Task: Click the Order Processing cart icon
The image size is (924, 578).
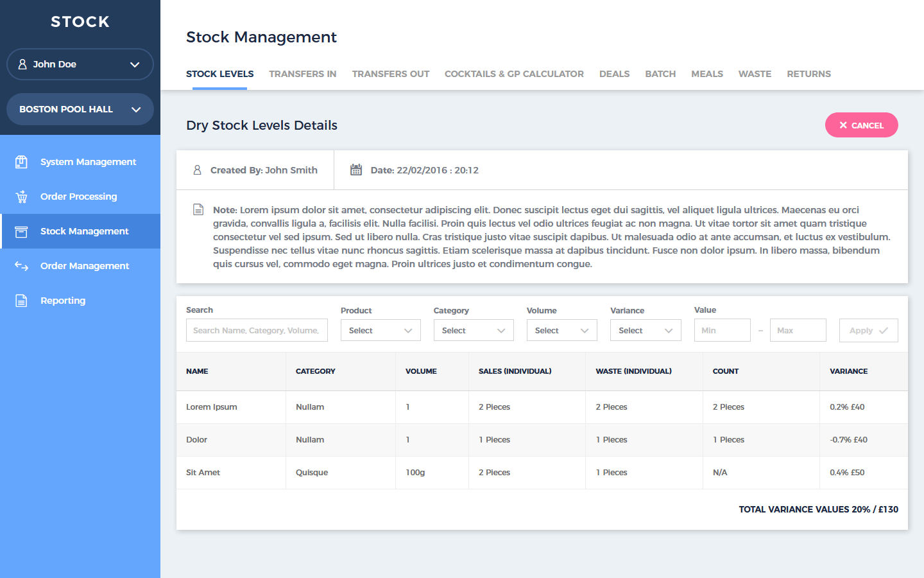Action: [x=21, y=197]
